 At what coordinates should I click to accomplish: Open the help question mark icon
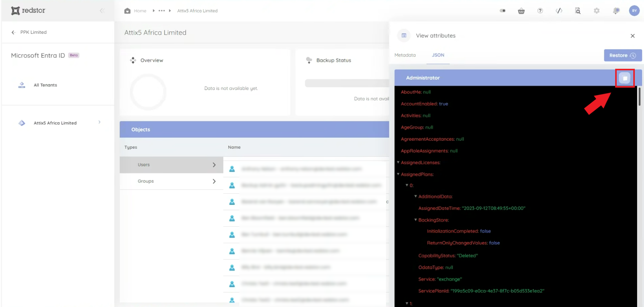pyautogui.click(x=540, y=11)
